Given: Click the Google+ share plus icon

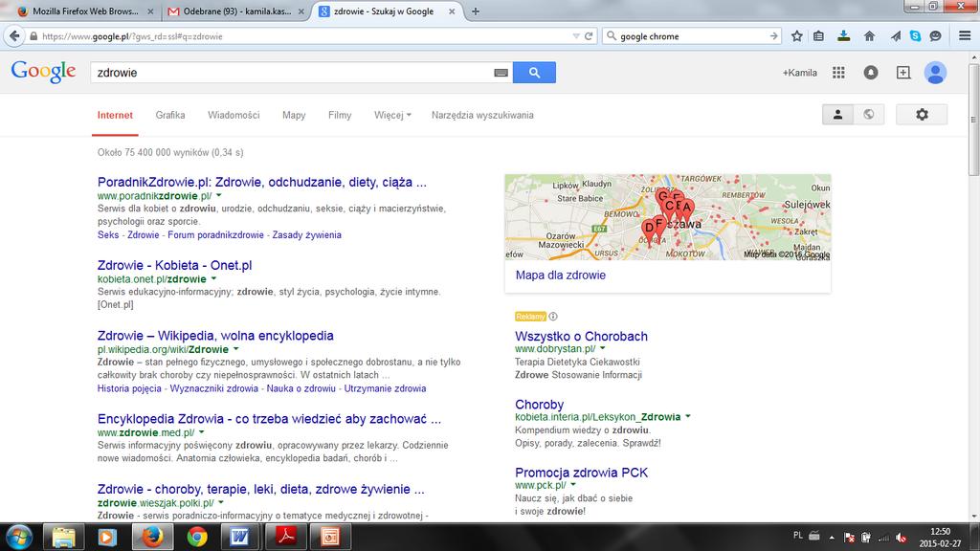Looking at the screenshot, I should (903, 73).
